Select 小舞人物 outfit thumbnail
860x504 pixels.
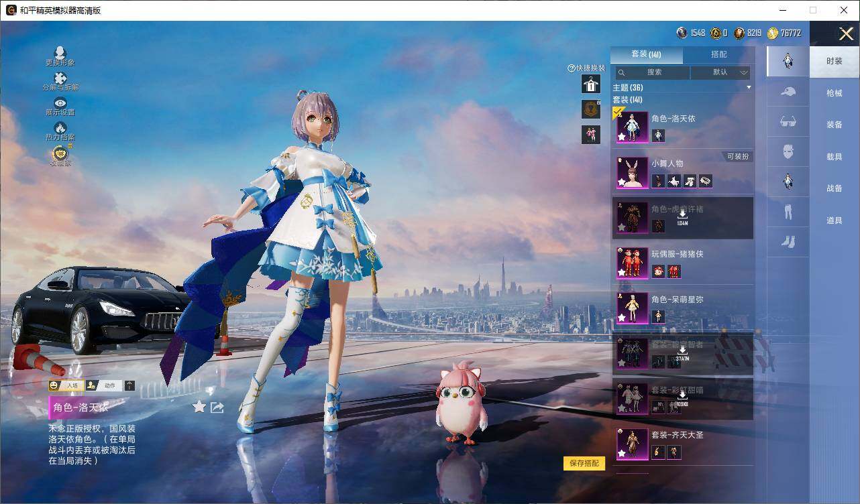coord(633,172)
